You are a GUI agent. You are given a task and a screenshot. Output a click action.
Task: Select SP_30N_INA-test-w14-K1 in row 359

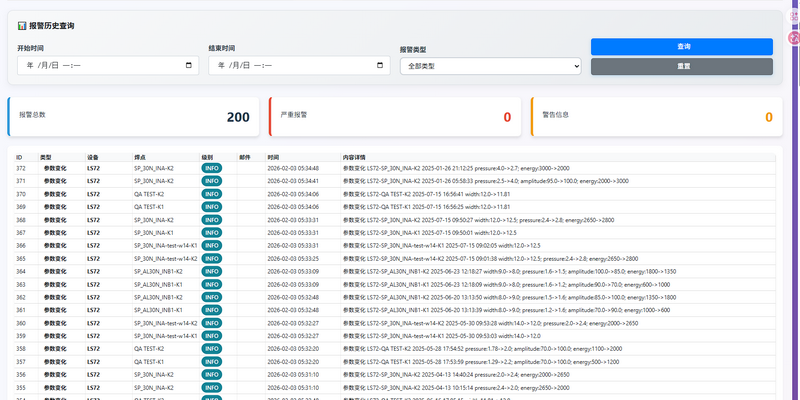click(166, 336)
